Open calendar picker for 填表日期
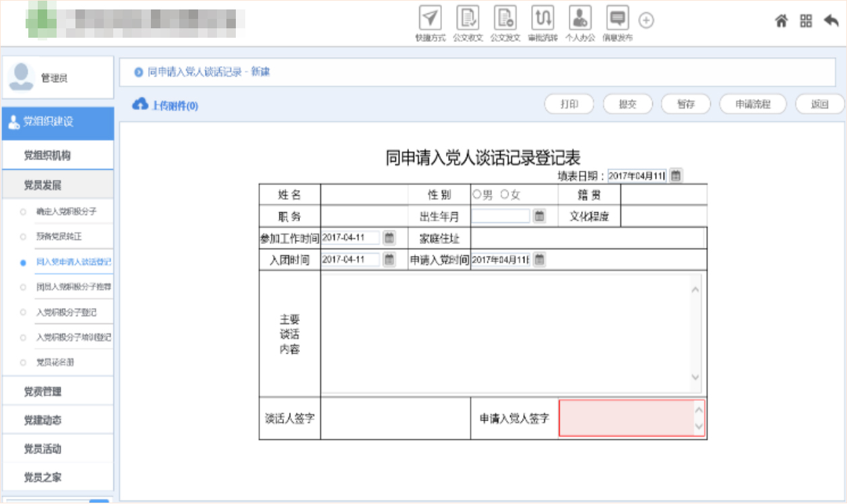The width and height of the screenshot is (847, 504). tap(676, 175)
